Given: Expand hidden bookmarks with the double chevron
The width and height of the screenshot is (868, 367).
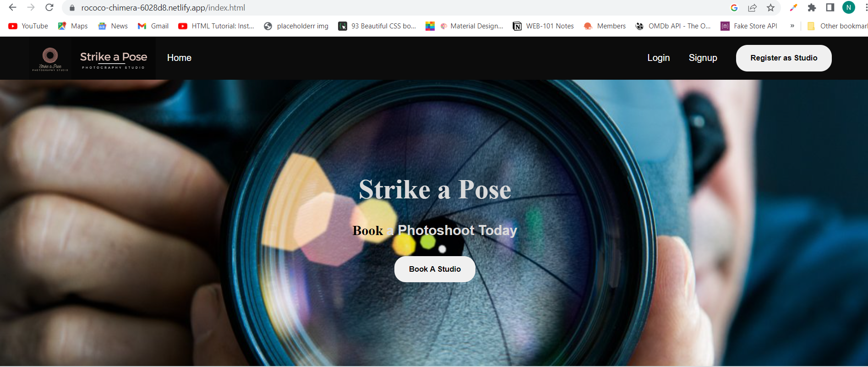Looking at the screenshot, I should coord(792,26).
